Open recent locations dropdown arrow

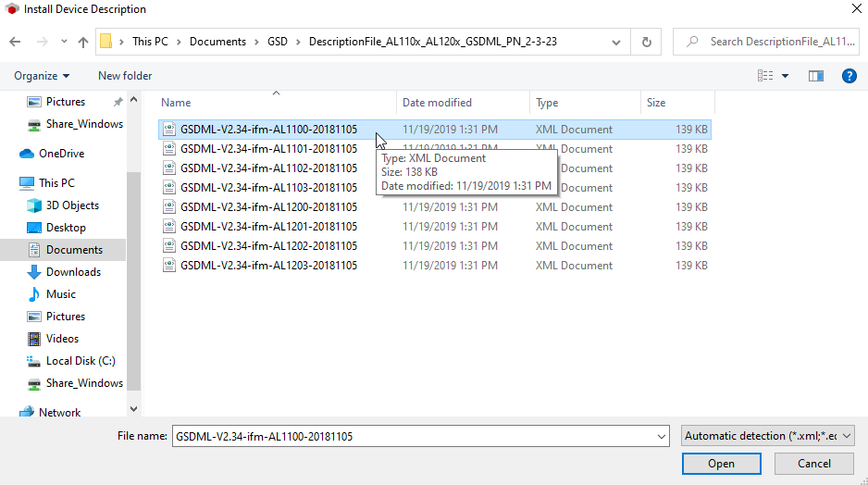[64, 42]
